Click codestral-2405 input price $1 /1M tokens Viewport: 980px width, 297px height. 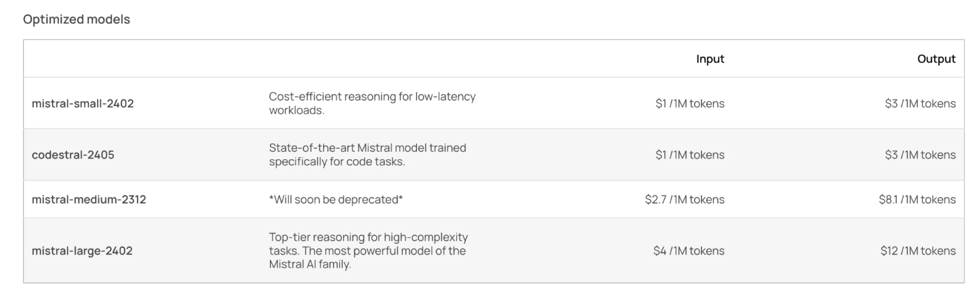(x=690, y=155)
